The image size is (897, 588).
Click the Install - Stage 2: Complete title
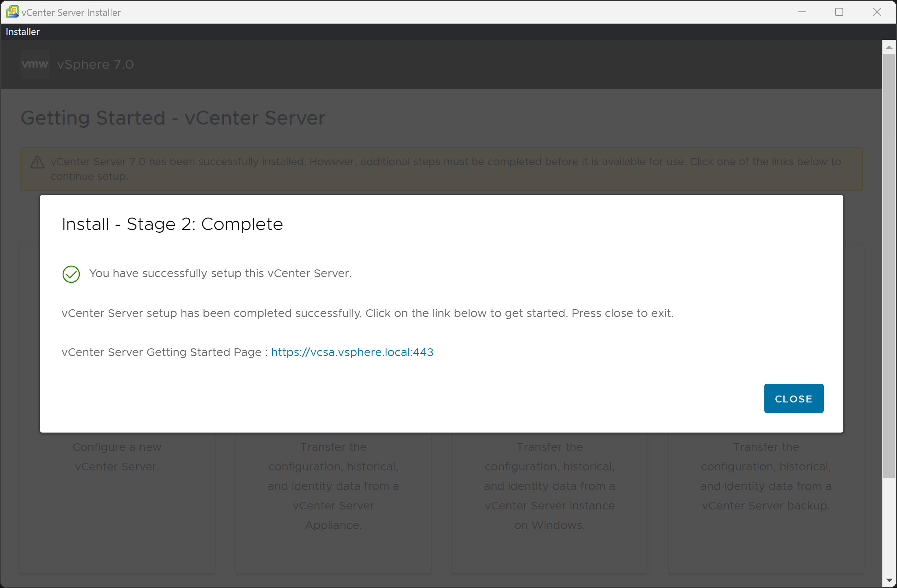click(x=172, y=223)
